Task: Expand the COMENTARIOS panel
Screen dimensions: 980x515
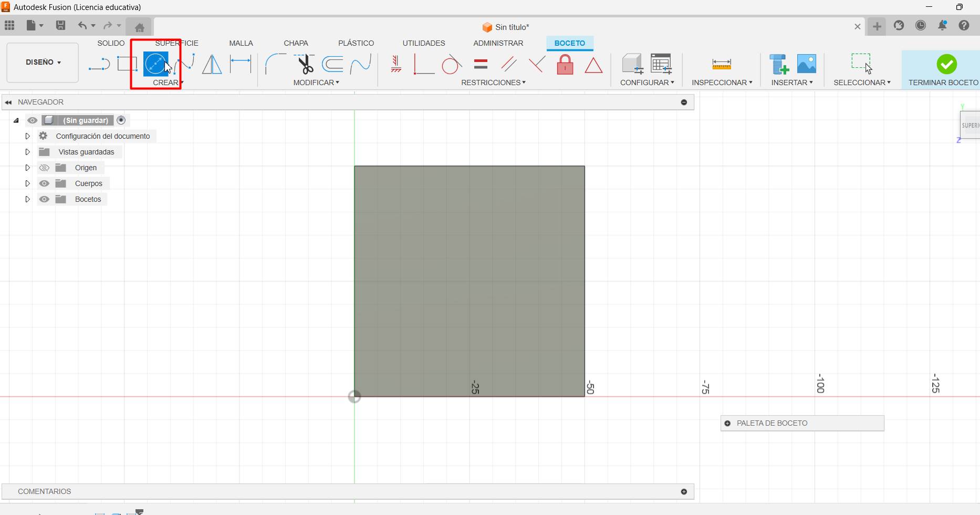Action: [x=684, y=491]
